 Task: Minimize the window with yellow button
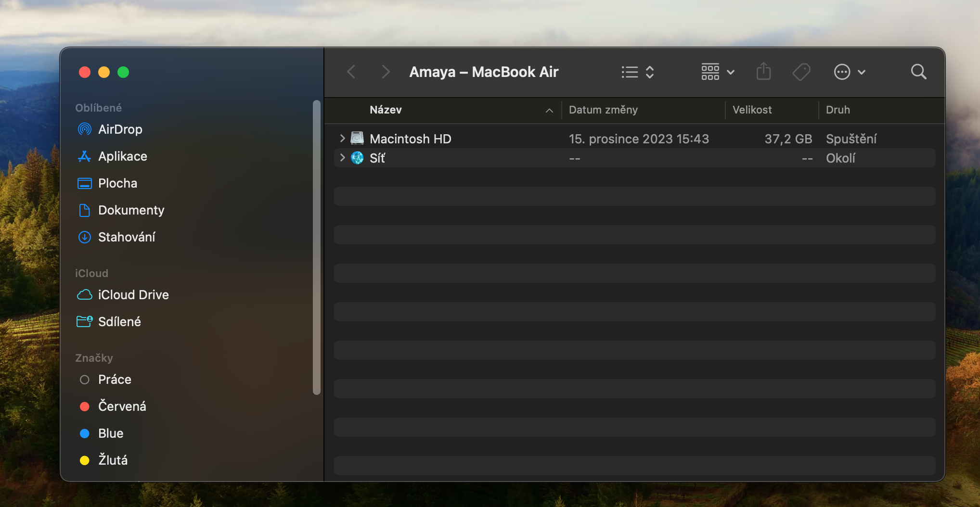104,72
